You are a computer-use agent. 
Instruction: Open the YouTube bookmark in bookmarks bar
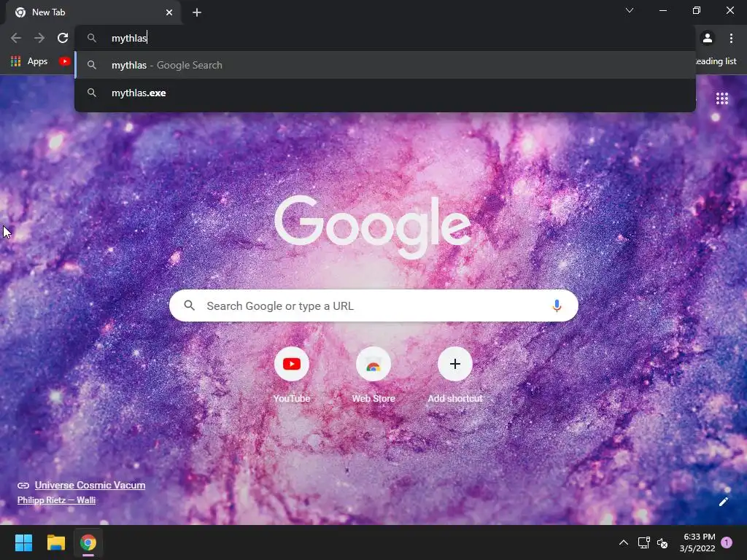[65, 61]
